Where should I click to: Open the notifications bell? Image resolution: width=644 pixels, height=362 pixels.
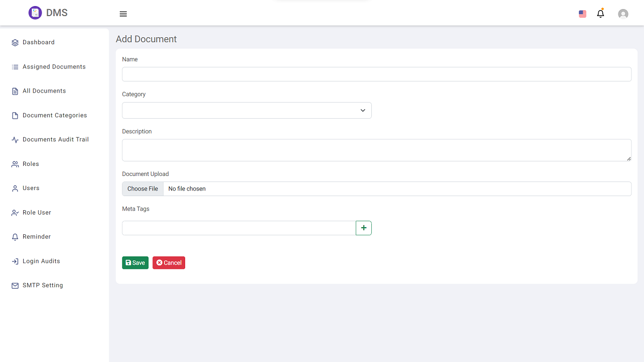[600, 14]
